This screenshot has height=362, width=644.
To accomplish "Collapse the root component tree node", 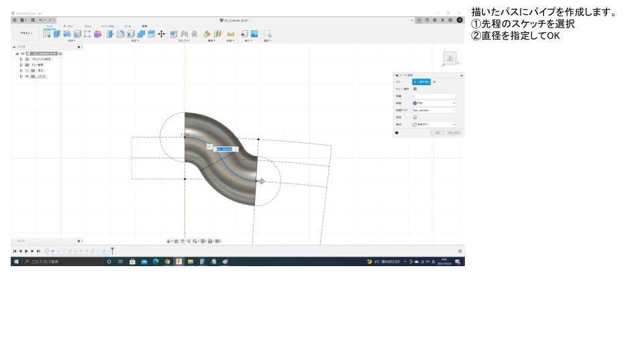I will click(x=17, y=54).
